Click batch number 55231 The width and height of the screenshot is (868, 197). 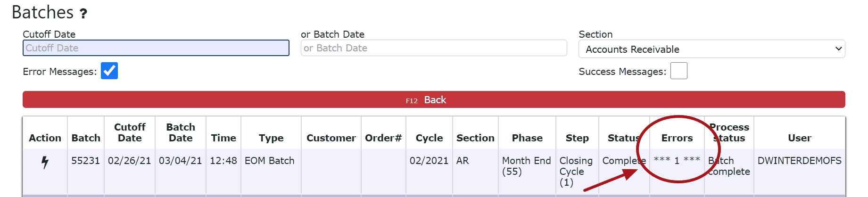pyautogui.click(x=85, y=161)
